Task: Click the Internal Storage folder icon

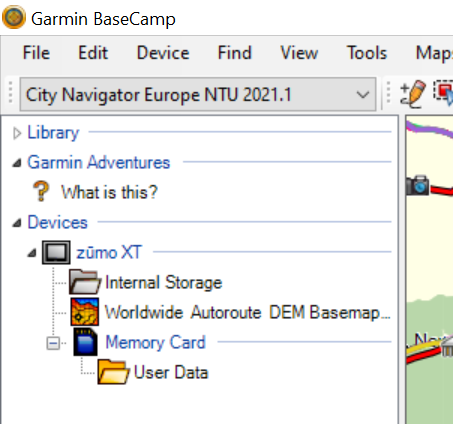Action: [84, 282]
